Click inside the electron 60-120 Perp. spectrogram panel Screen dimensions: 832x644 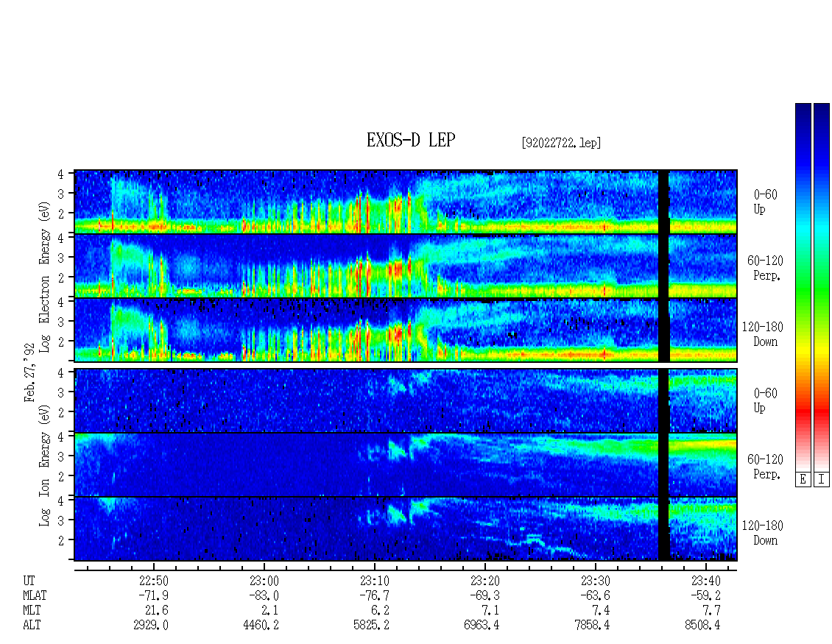pyautogui.click(x=406, y=266)
